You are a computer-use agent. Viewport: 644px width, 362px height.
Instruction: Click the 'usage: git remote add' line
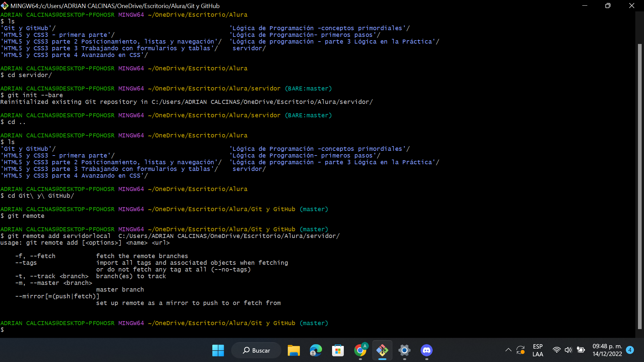tap(85, 243)
